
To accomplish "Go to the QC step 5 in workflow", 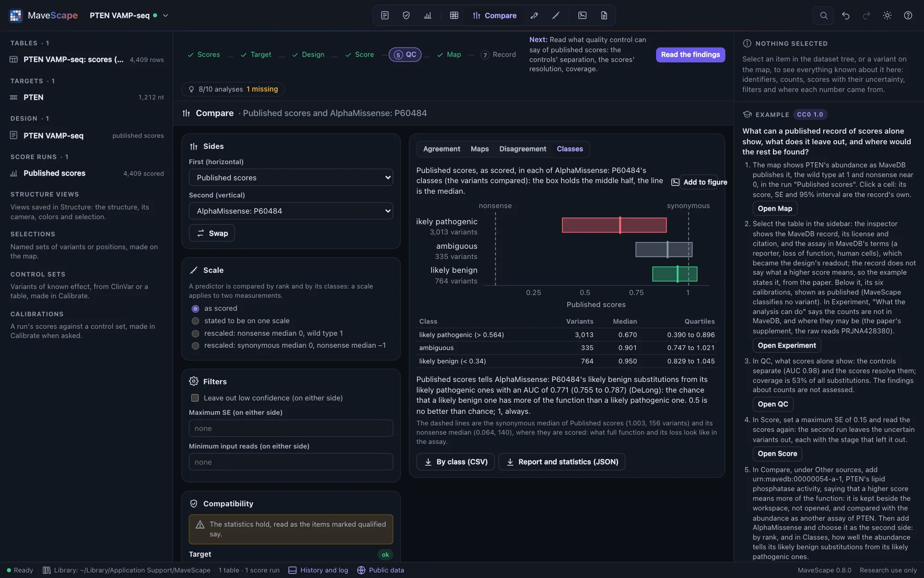I will (x=405, y=55).
